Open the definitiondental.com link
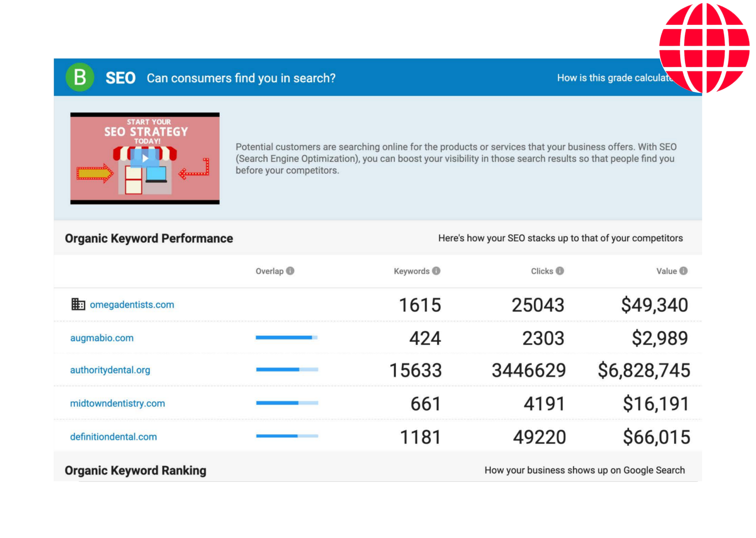This screenshot has width=756, height=538. [113, 437]
